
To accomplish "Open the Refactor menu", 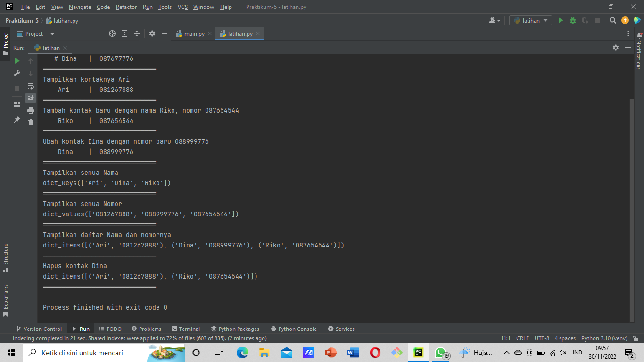I will 126,7.
